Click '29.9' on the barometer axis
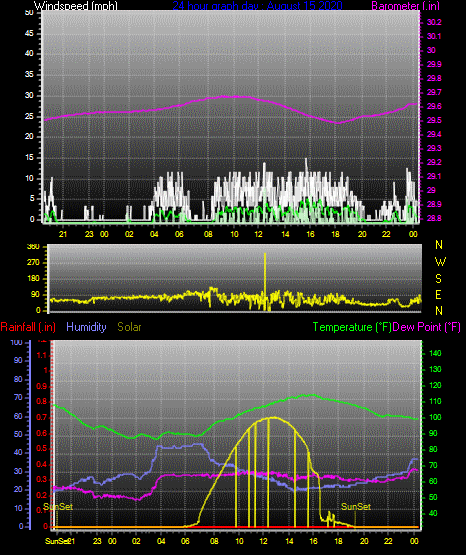The image size is (466, 555). 434,64
